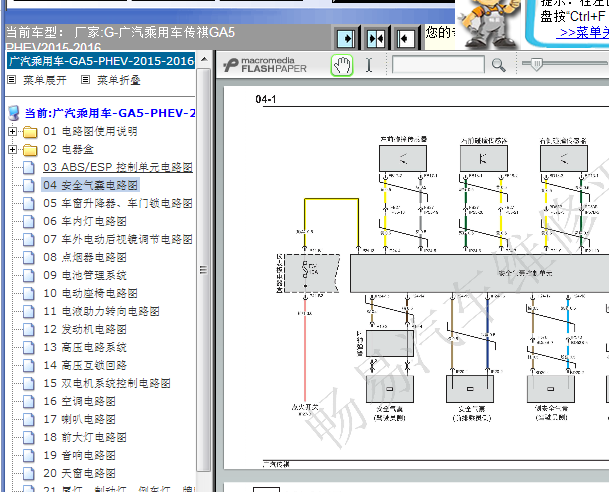The height and width of the screenshot is (492, 609).
Task: Open 15 双电机系统控制电路图
Action: pyautogui.click(x=107, y=383)
